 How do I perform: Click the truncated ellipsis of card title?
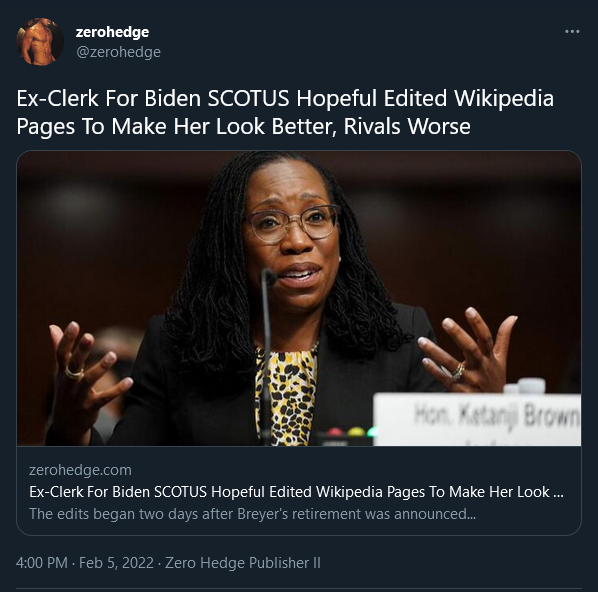(x=558, y=493)
